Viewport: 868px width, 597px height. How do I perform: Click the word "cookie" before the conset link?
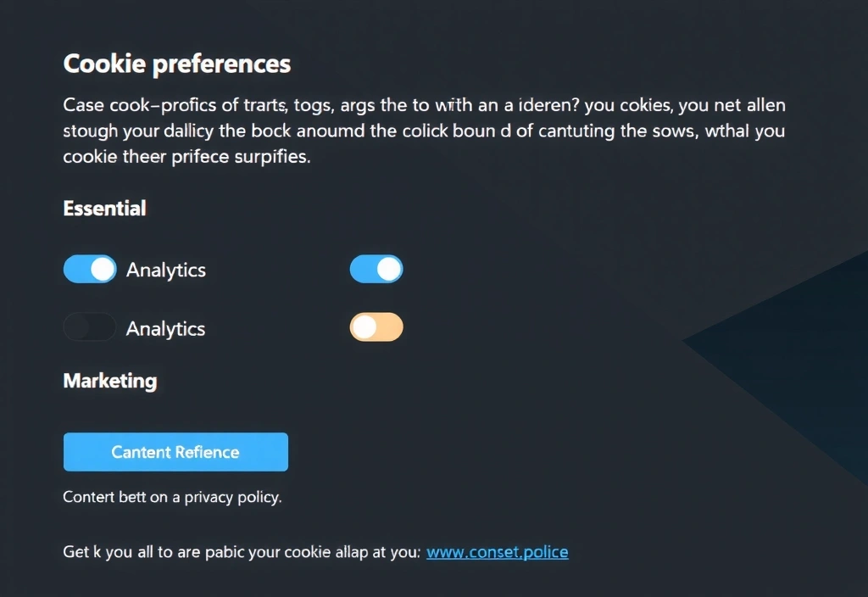(308, 552)
